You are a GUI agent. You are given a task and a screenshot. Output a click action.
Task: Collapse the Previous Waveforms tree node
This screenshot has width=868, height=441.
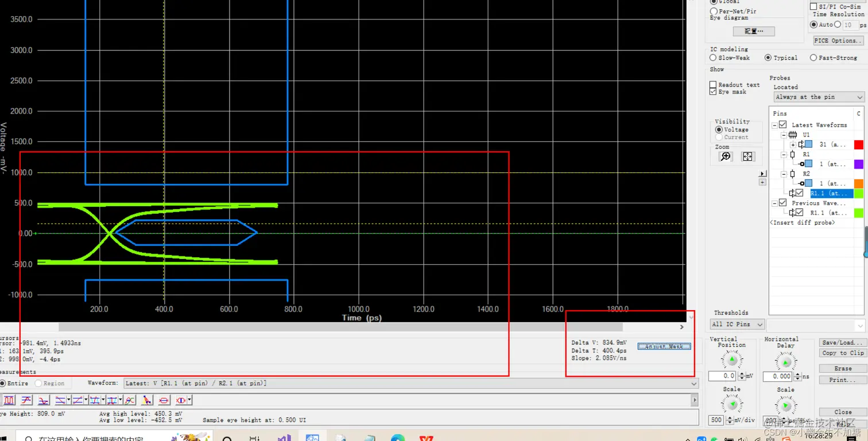[x=774, y=203]
